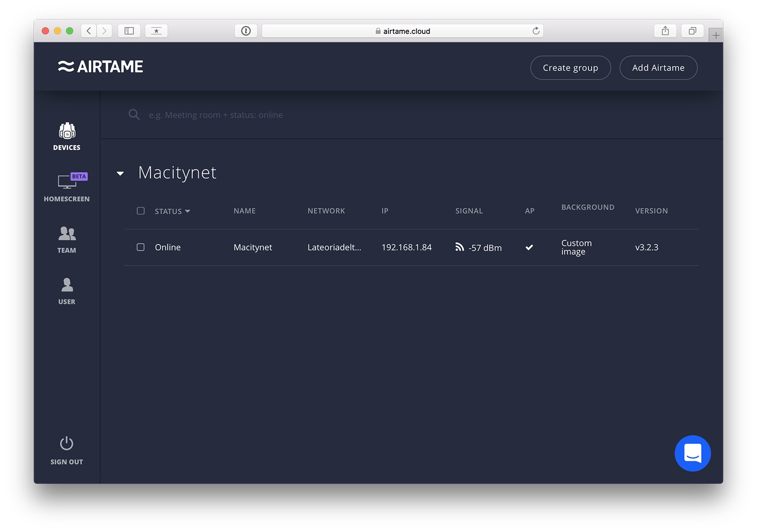Click the -57 dBm signal value
The width and height of the screenshot is (757, 532).
coord(485,248)
